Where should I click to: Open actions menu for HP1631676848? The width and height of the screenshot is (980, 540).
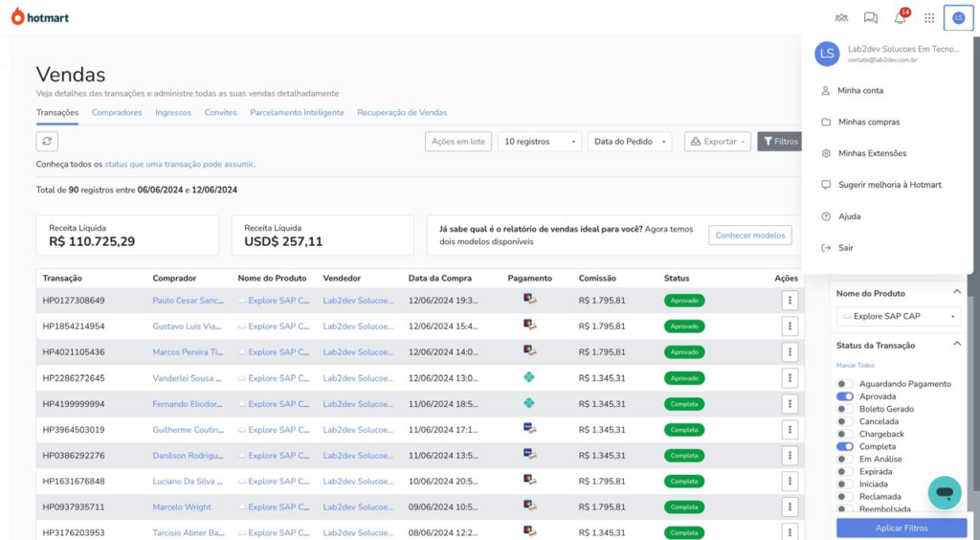click(790, 482)
